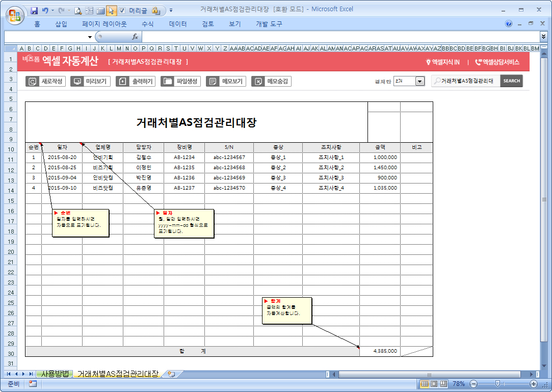Save the workbook using the floppy disk icon
552x392 pixels.
point(34,11)
